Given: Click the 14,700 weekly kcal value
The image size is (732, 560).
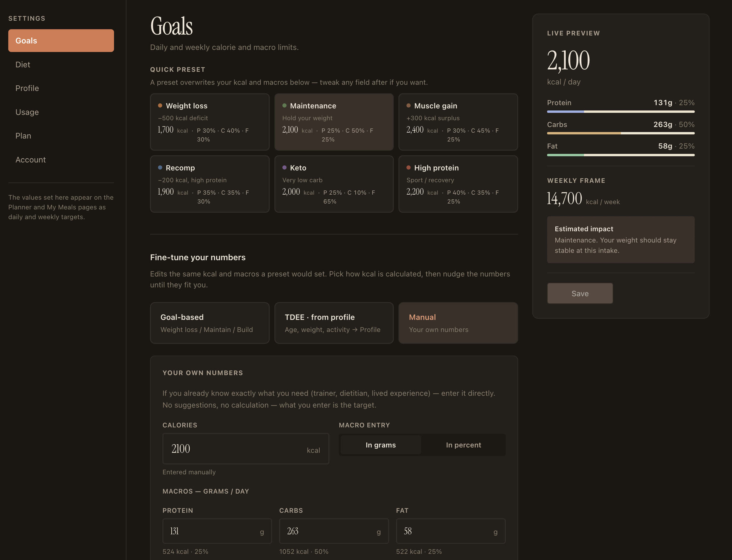Looking at the screenshot, I should point(564,199).
